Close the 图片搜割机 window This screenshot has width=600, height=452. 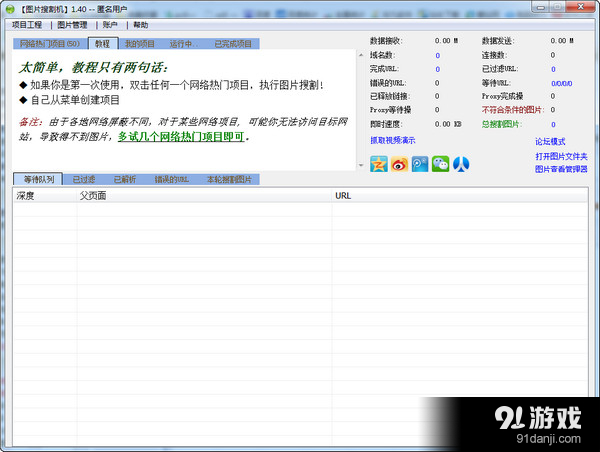(x=580, y=7)
